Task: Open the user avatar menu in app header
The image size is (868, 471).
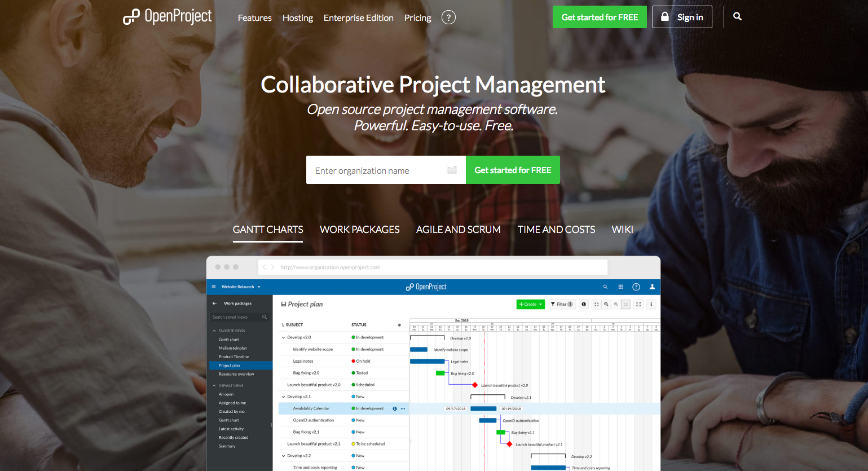Action: tap(652, 287)
